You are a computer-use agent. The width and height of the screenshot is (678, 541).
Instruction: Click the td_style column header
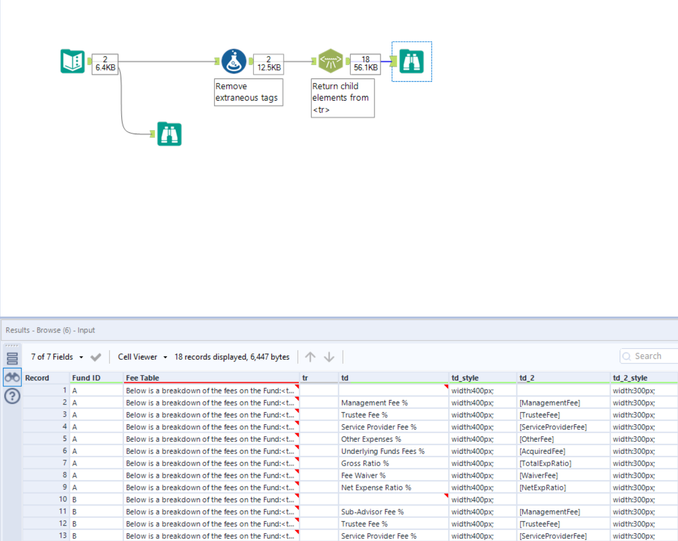click(x=483, y=378)
